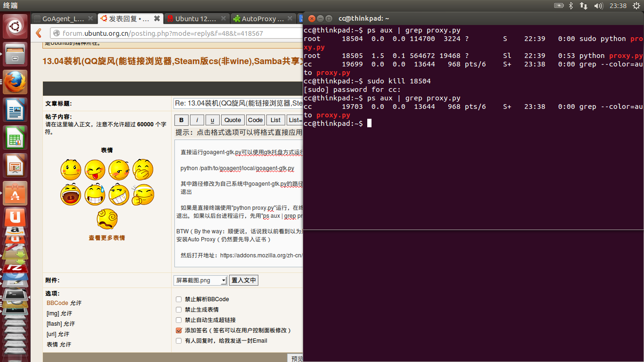Enable the 禁止自动生成超链接 checkbox

pos(179,320)
